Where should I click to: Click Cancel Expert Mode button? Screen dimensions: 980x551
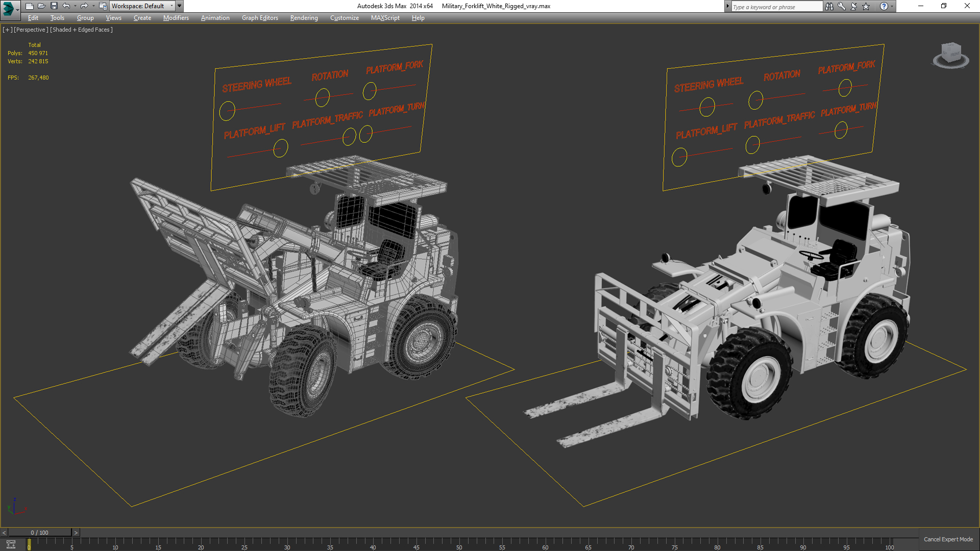(x=948, y=539)
